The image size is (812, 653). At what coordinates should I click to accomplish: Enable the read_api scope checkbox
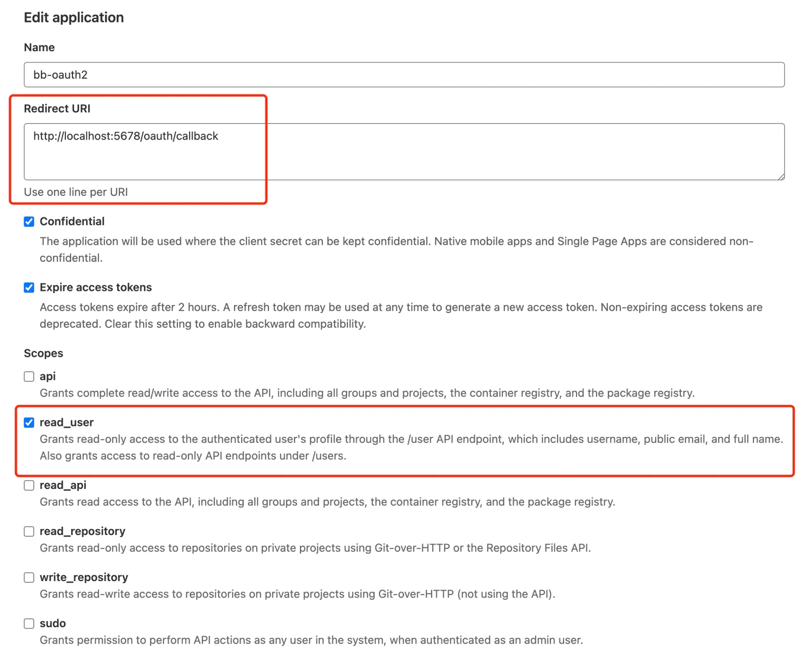click(x=29, y=485)
